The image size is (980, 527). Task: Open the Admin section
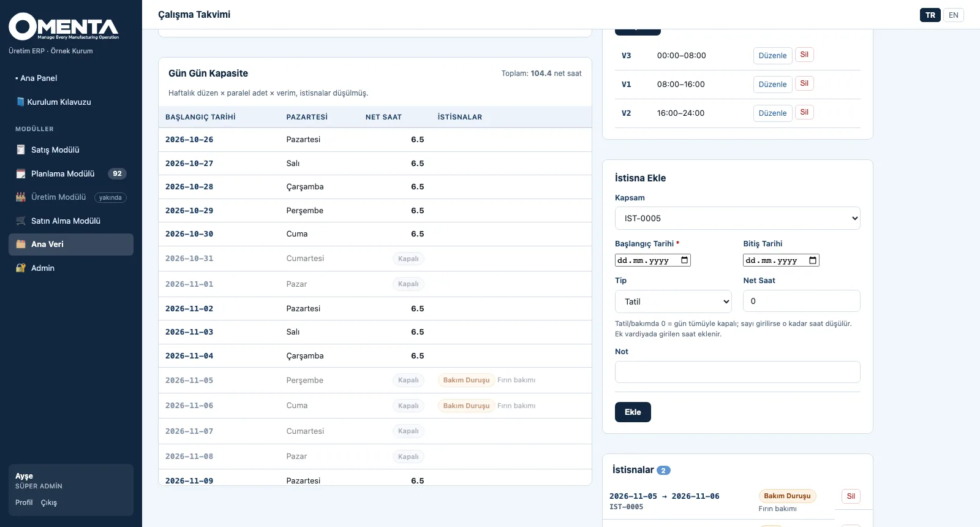coord(71,268)
